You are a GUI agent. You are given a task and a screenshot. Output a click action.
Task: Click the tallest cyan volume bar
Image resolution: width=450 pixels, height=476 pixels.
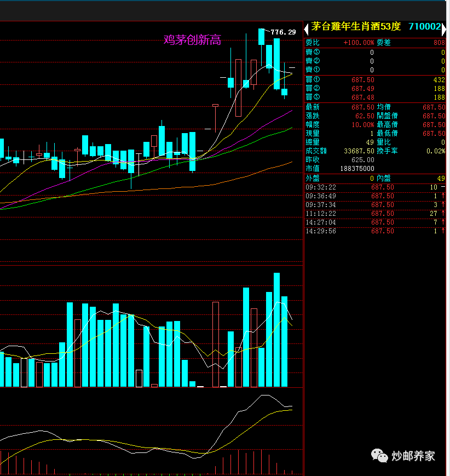click(277, 330)
